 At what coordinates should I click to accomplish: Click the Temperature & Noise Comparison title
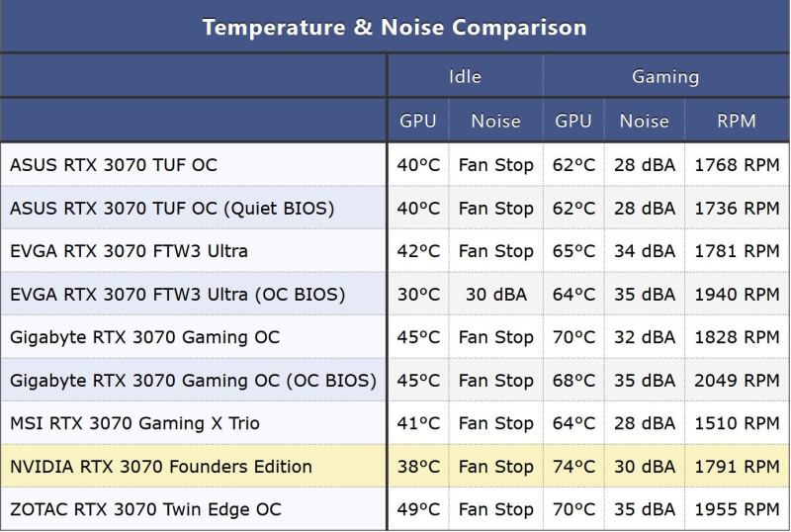point(395,27)
